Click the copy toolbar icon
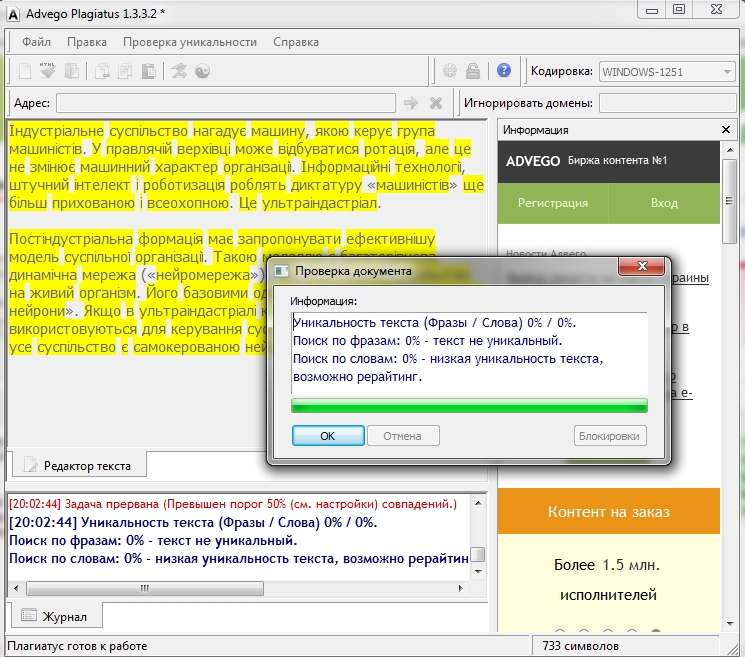 click(125, 71)
